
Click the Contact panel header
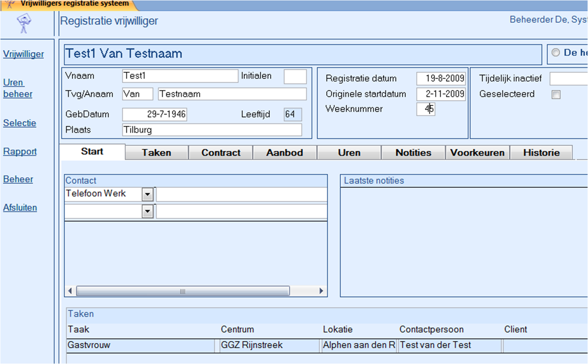tap(196, 180)
